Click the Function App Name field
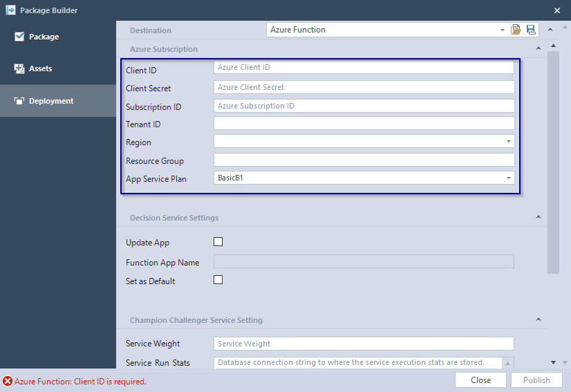 (364, 261)
